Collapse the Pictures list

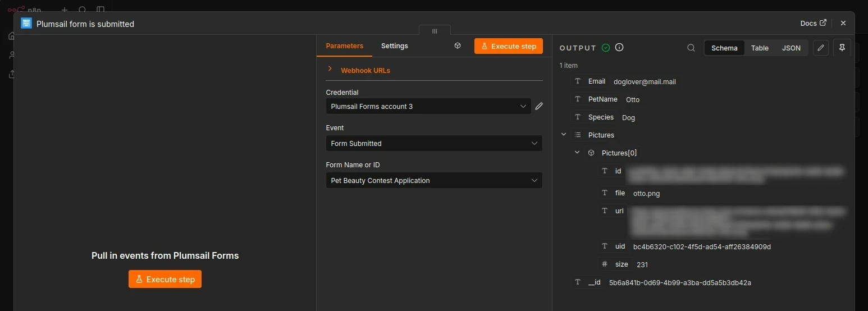[x=564, y=135]
